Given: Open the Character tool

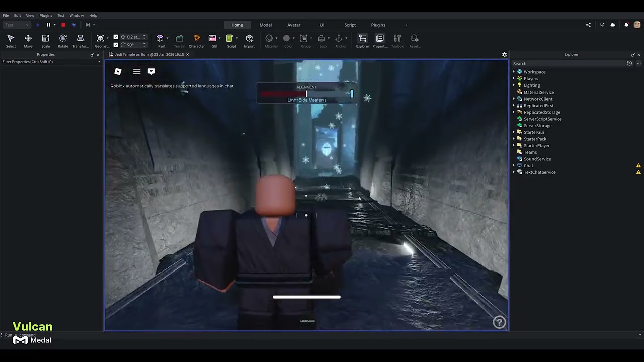Looking at the screenshot, I should pyautogui.click(x=197, y=41).
